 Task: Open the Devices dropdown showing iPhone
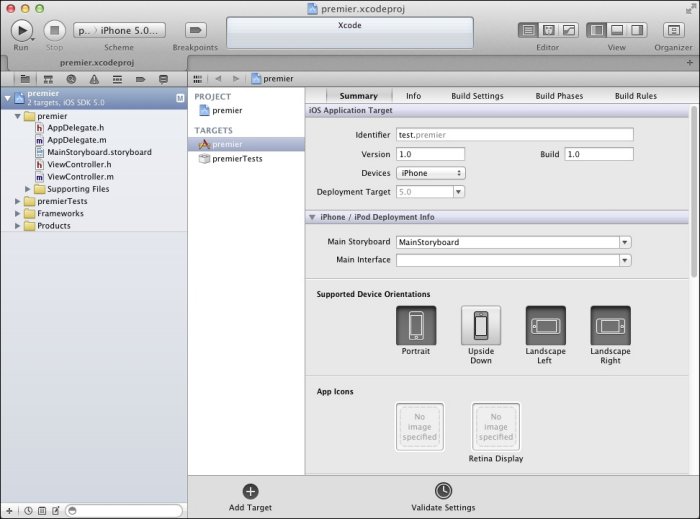pyautogui.click(x=431, y=173)
